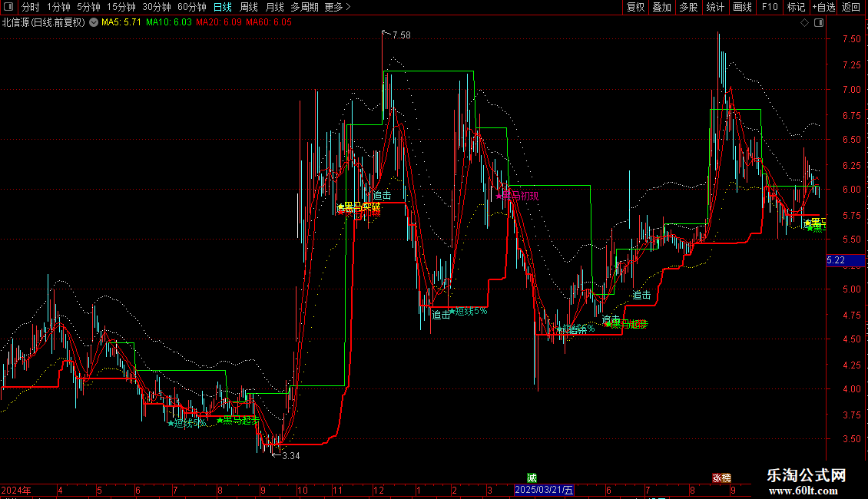Click the 3.34 low price annotation

coord(290,456)
